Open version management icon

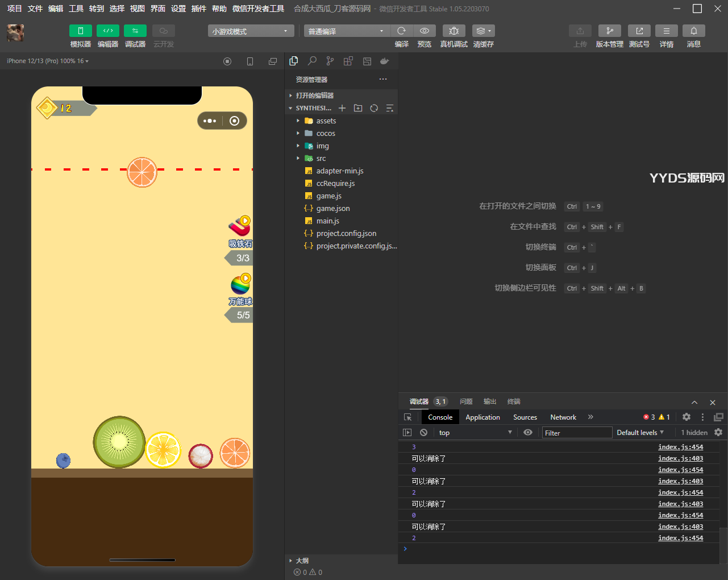[x=609, y=31]
